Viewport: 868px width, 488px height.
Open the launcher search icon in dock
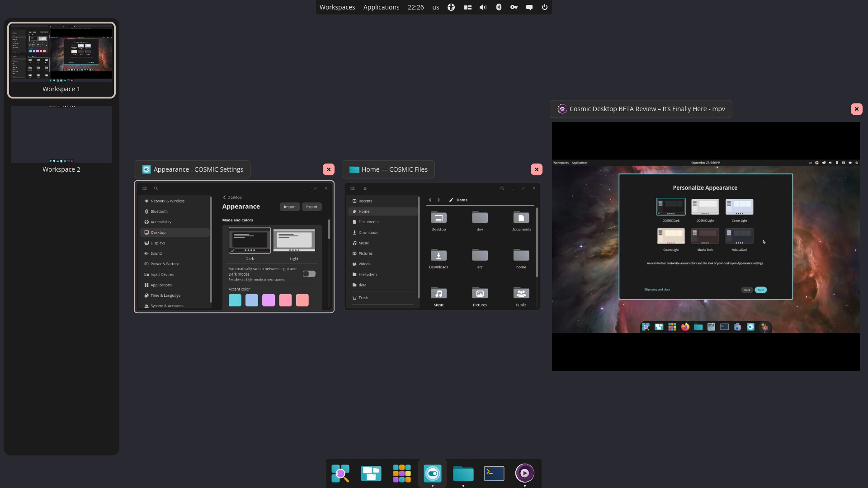pos(340,473)
